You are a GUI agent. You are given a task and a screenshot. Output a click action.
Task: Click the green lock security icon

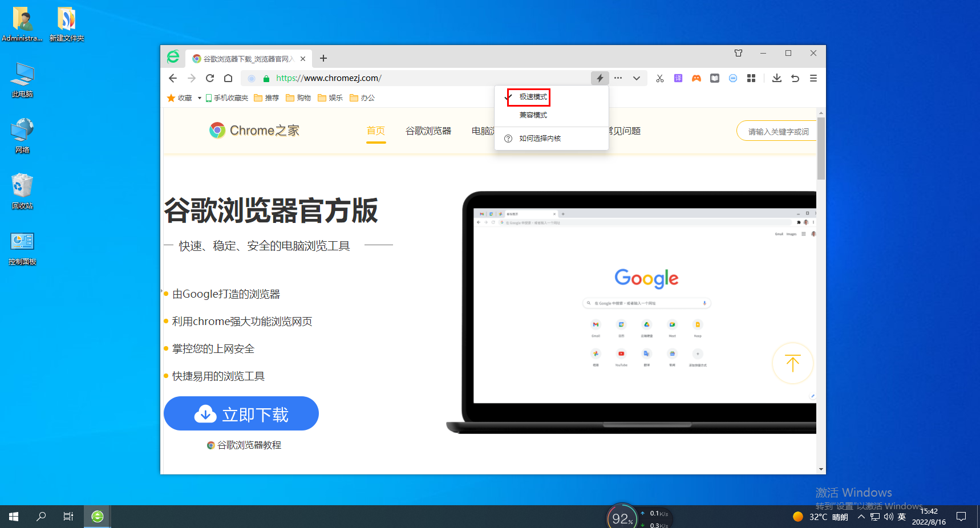click(266, 78)
